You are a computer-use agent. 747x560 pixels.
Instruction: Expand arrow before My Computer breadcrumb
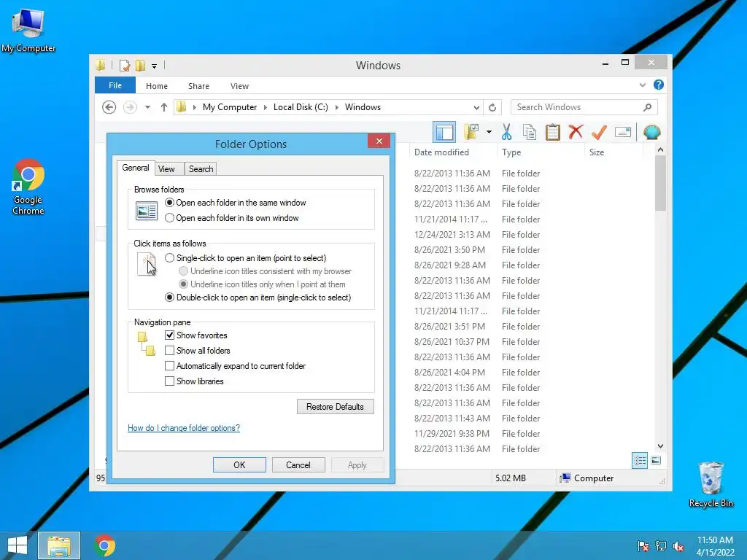click(x=194, y=107)
